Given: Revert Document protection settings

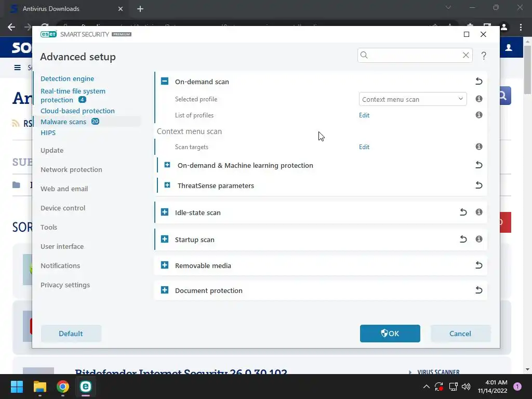Looking at the screenshot, I should (478, 290).
